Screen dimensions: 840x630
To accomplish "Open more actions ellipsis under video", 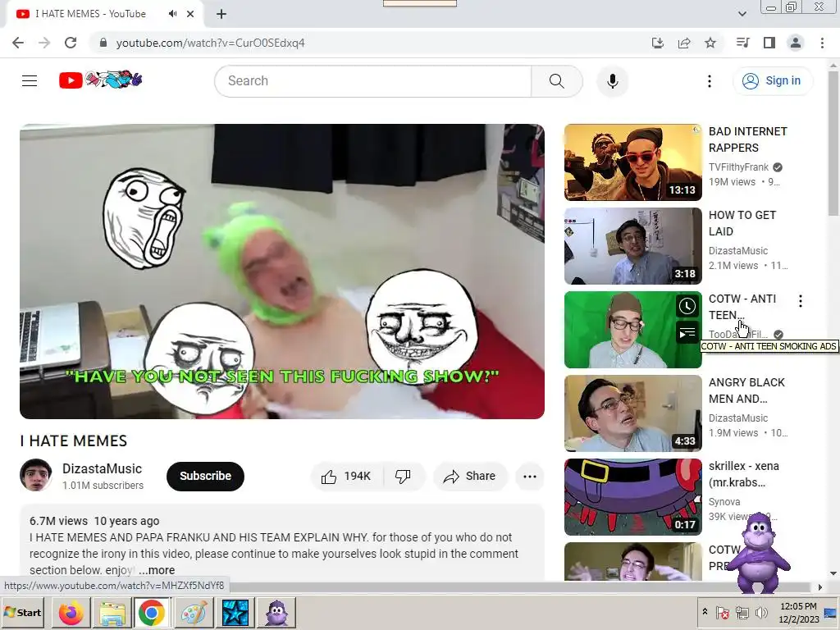I will [530, 477].
